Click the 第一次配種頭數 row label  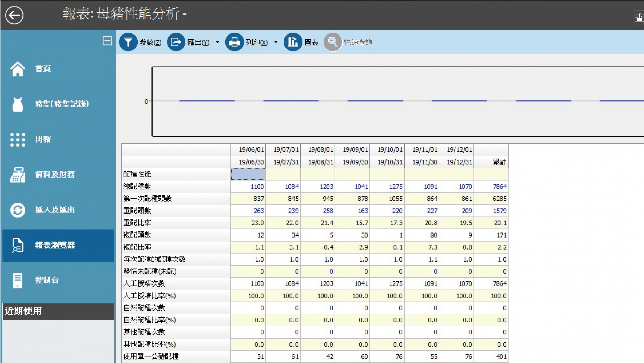pyautogui.click(x=148, y=198)
